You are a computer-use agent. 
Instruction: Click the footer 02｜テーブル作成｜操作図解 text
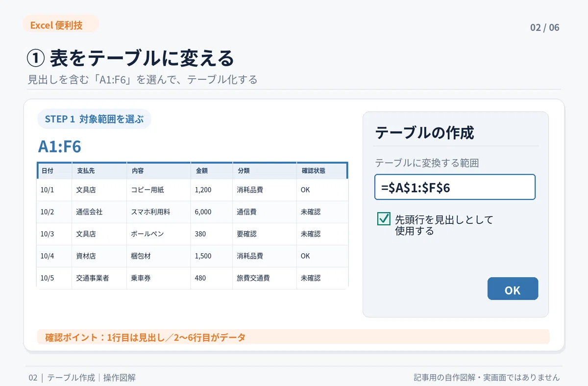(82, 378)
